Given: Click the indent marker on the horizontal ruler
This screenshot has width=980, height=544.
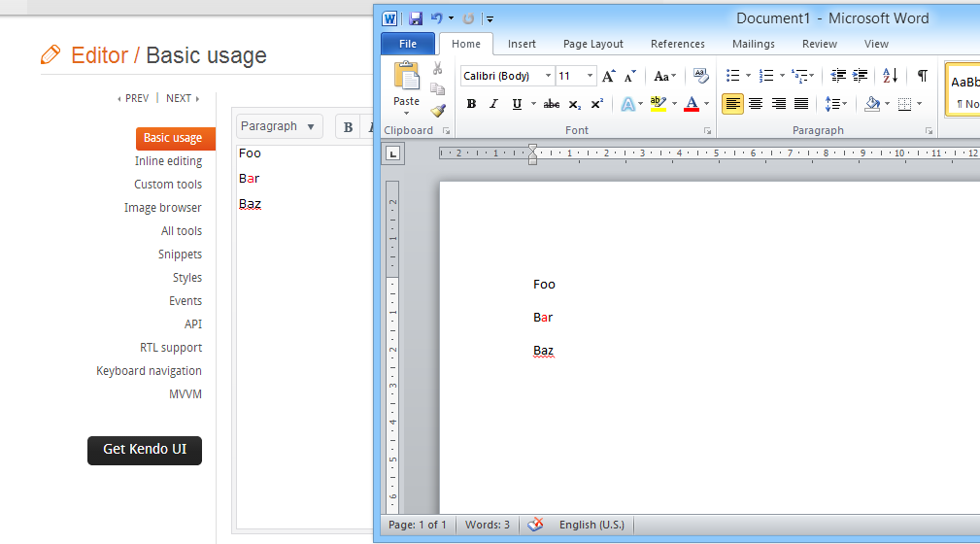Looking at the screenshot, I should (532, 153).
